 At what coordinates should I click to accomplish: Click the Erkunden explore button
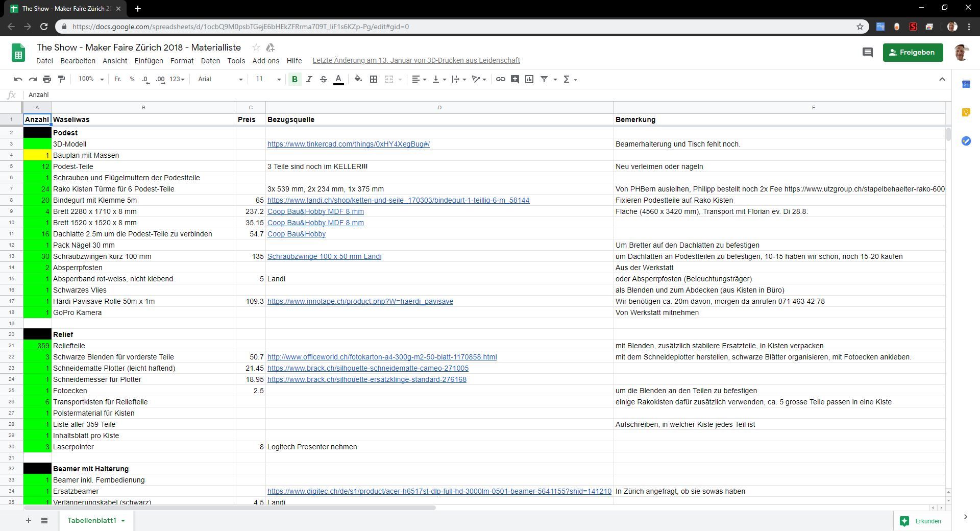tap(921, 521)
